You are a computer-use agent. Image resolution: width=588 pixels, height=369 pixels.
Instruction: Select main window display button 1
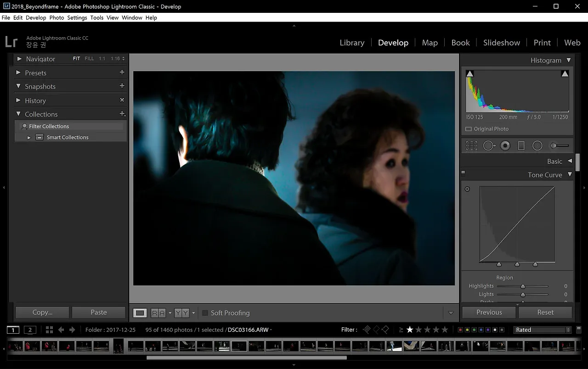13,330
